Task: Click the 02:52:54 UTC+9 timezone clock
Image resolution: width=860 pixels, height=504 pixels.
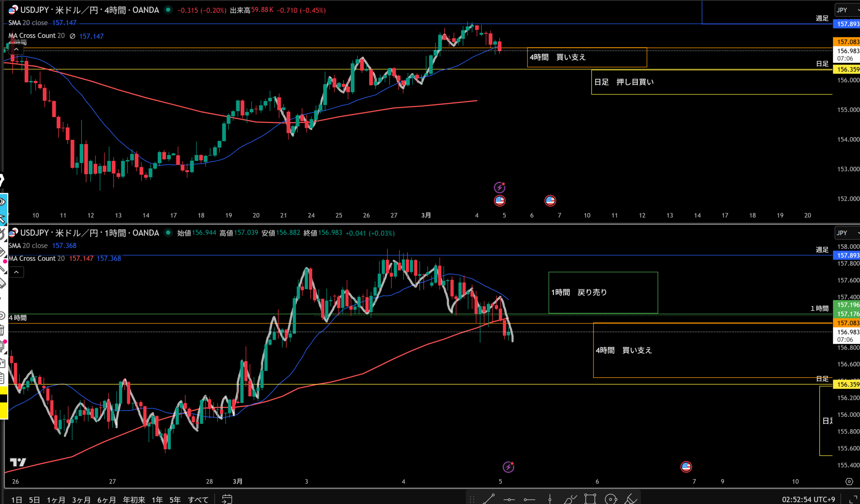Action: [808, 500]
